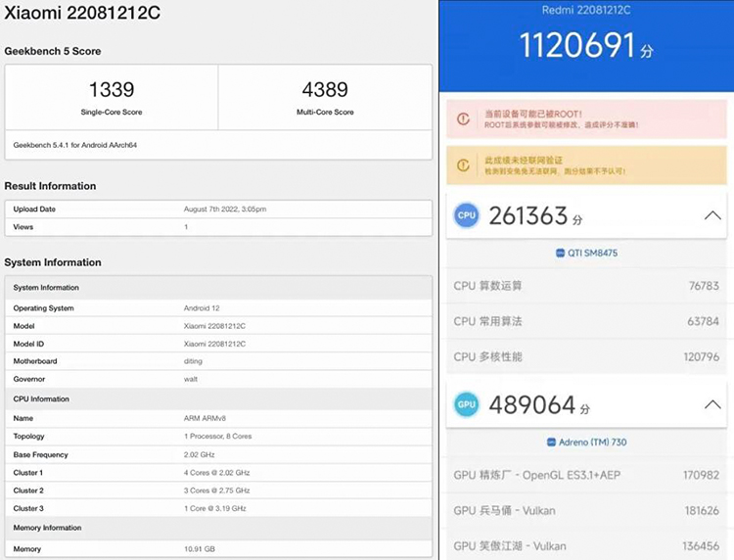The height and width of the screenshot is (560, 734).
Task: Click the topology value 1 Processor, 8 Cores
Action: click(x=217, y=436)
